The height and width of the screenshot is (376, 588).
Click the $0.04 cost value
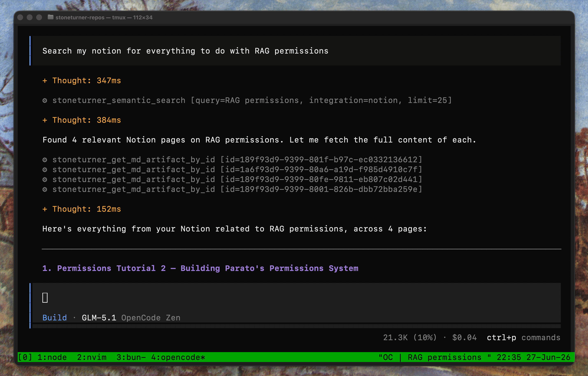pyautogui.click(x=464, y=338)
